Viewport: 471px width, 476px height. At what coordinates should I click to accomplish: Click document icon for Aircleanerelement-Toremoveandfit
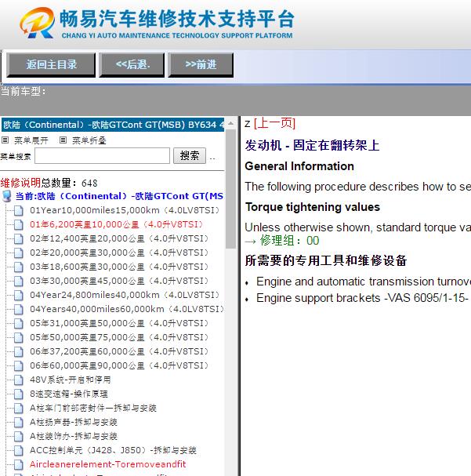[x=19, y=464]
